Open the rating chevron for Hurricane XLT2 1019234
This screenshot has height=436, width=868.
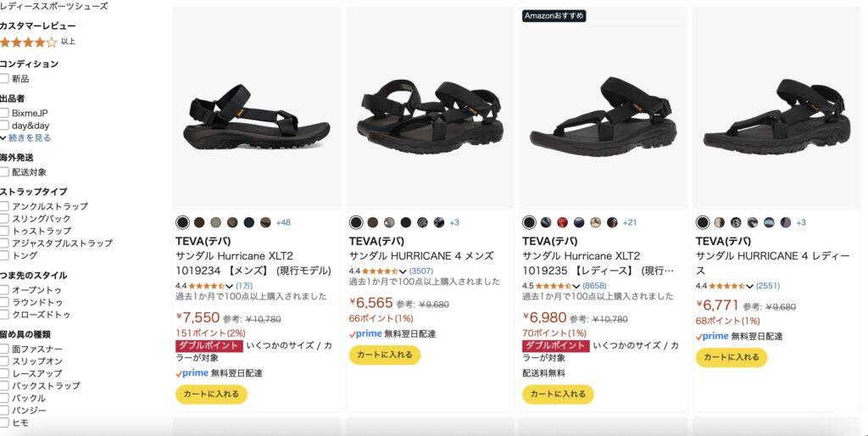(229, 286)
